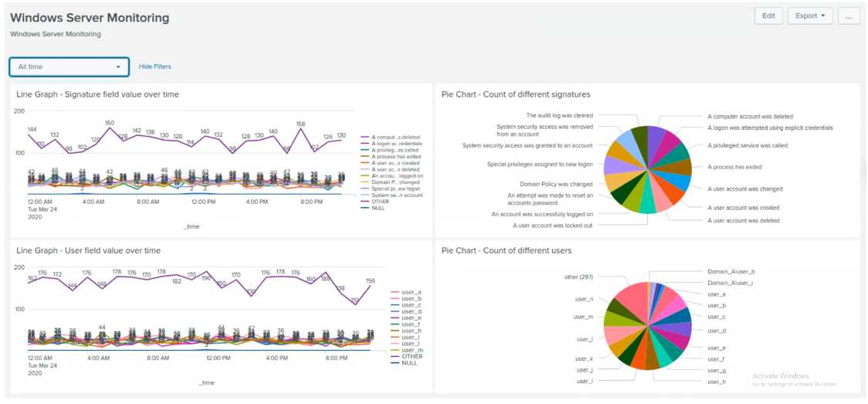Click 'Domain_A\user_i' pie chart label
The width and height of the screenshot is (868, 404).
coord(731,283)
